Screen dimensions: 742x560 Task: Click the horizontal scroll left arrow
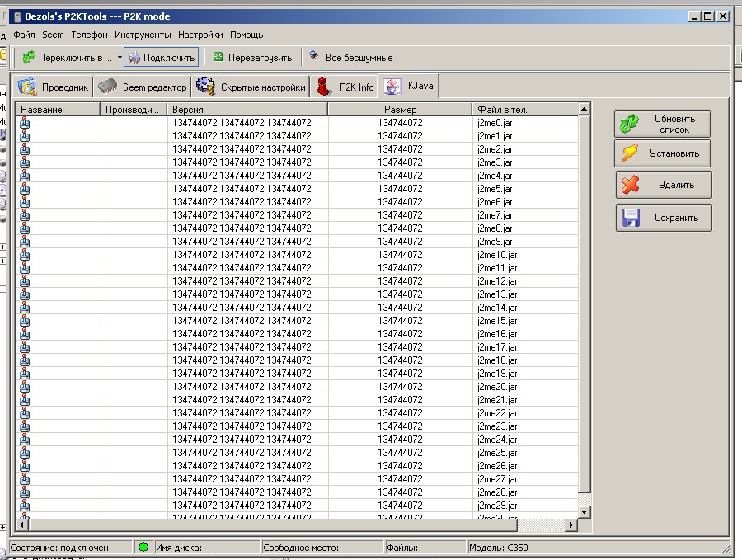click(21, 525)
